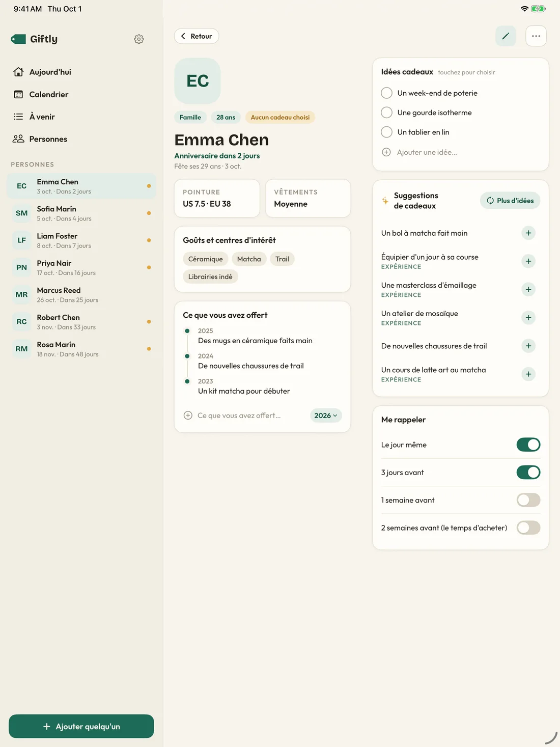Open the three-dots more options button
This screenshot has height=747, width=560.
coord(536,36)
